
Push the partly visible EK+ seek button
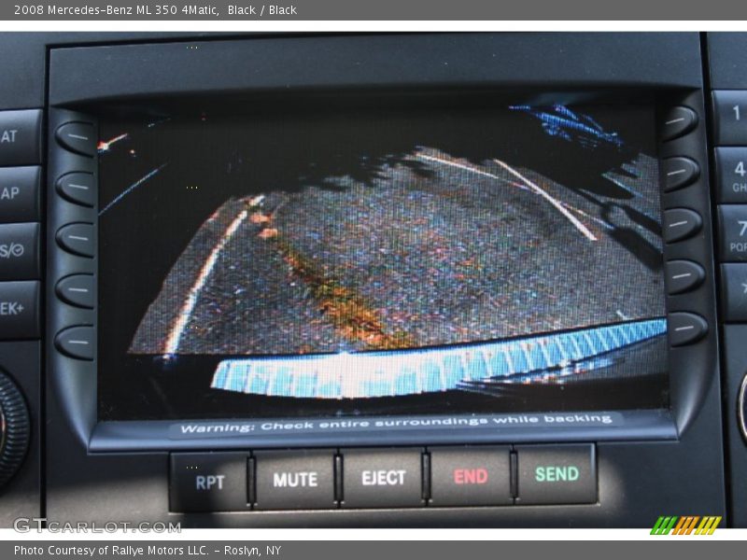[x=19, y=310]
